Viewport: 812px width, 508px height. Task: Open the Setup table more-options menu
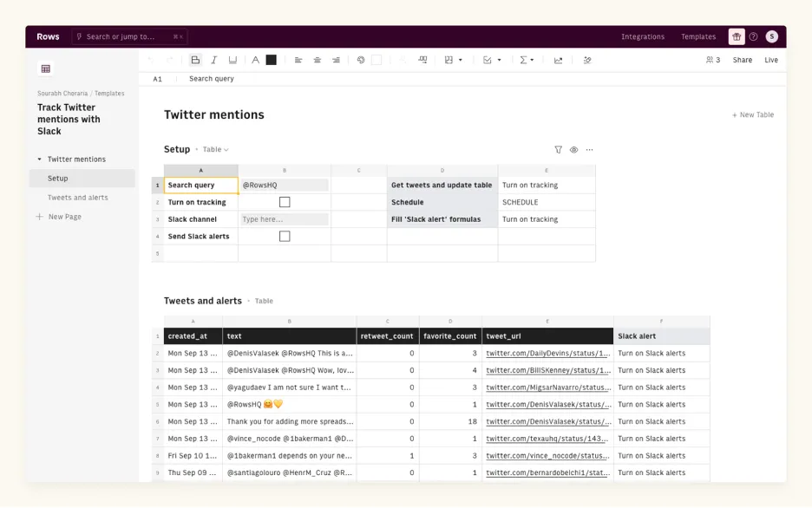click(x=589, y=149)
